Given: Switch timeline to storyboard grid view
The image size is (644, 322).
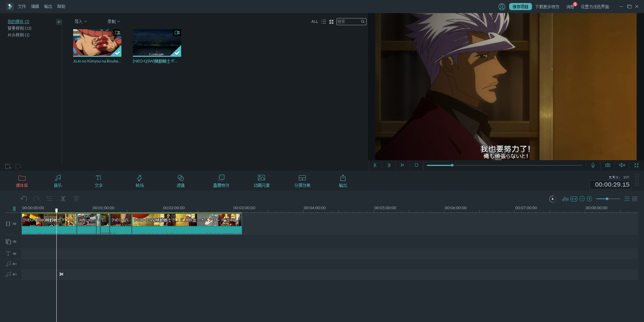Looking at the screenshot, I should pyautogui.click(x=635, y=199).
